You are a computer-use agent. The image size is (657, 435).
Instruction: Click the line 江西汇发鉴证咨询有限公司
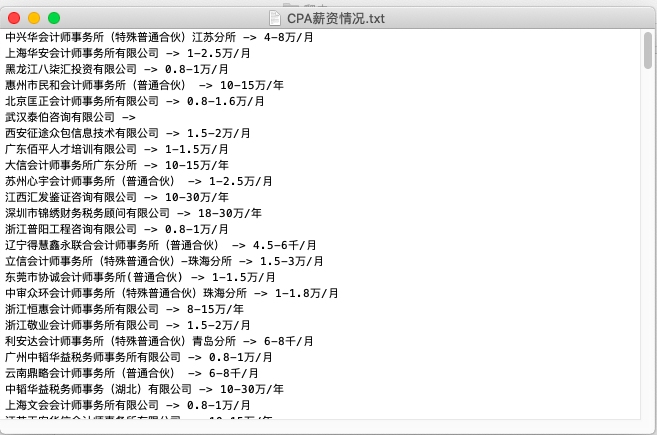click(117, 197)
